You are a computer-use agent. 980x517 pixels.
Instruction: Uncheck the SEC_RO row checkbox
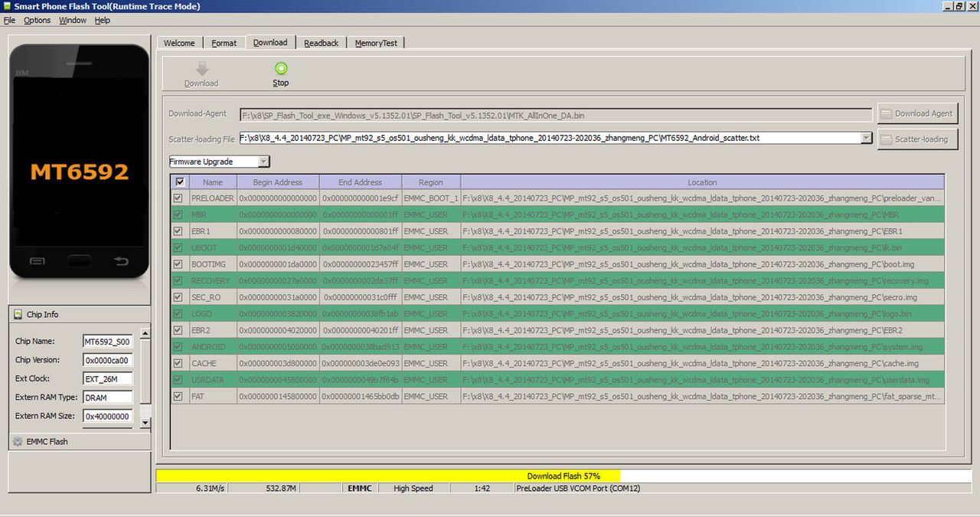(x=178, y=297)
